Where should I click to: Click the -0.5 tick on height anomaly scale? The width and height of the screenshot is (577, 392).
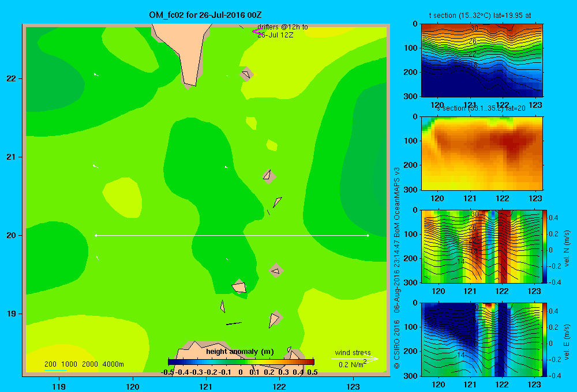click(x=167, y=372)
